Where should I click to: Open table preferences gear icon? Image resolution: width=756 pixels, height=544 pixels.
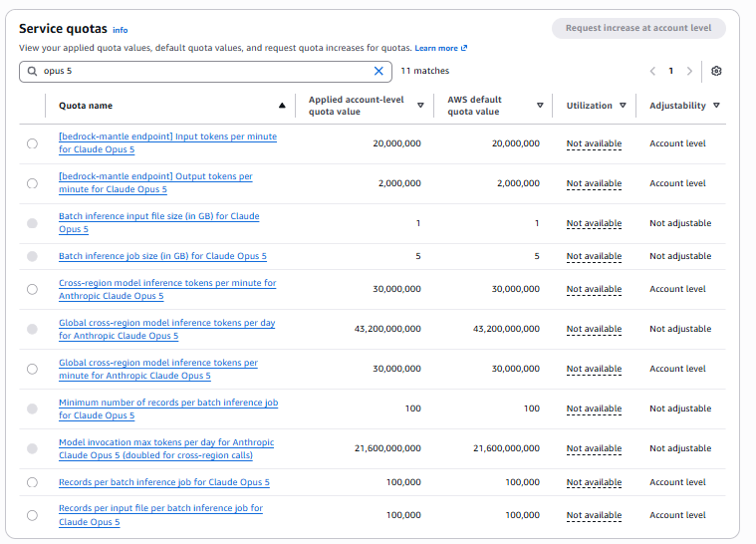point(716,71)
